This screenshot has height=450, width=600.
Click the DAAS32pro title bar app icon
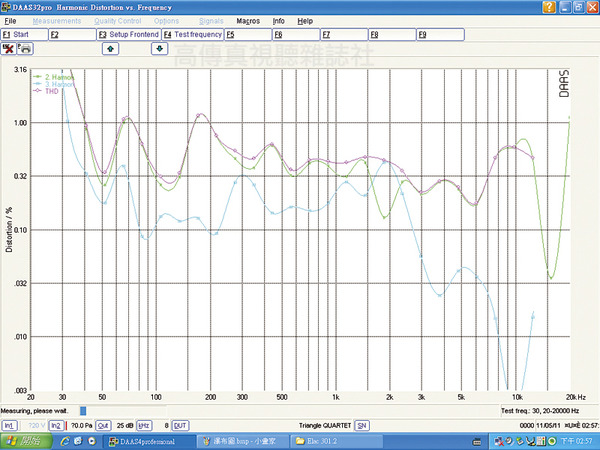[6, 7]
